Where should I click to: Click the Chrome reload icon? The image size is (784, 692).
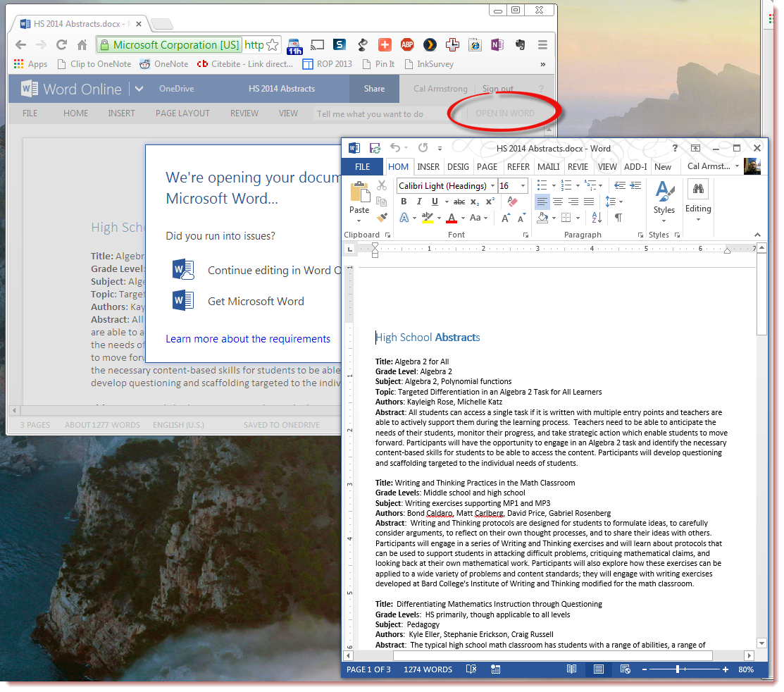click(61, 45)
